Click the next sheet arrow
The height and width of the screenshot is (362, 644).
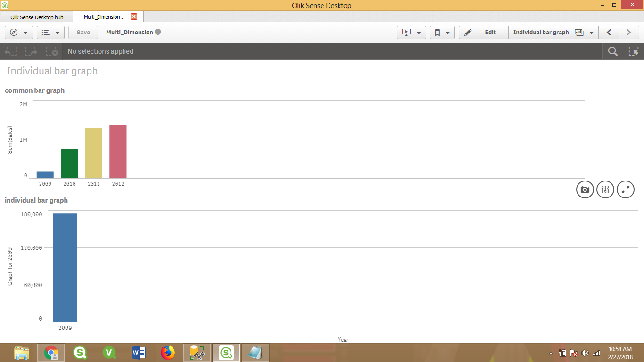pyautogui.click(x=628, y=32)
